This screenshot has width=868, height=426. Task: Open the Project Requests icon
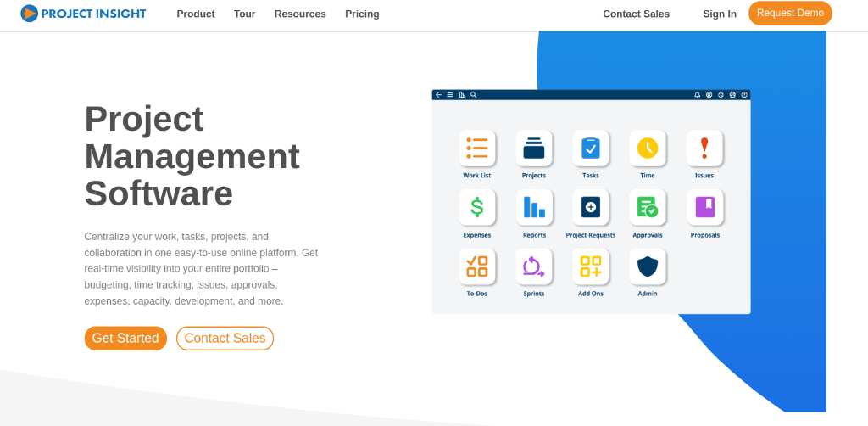pyautogui.click(x=591, y=207)
